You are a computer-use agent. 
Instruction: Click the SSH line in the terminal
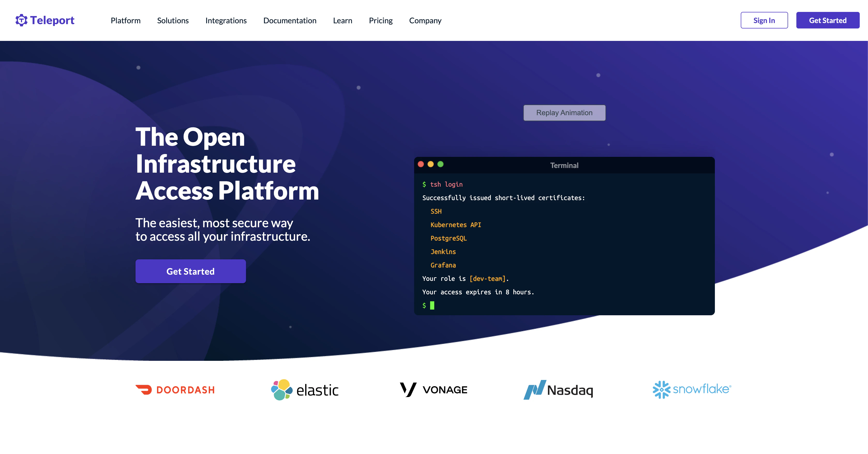coord(436,211)
